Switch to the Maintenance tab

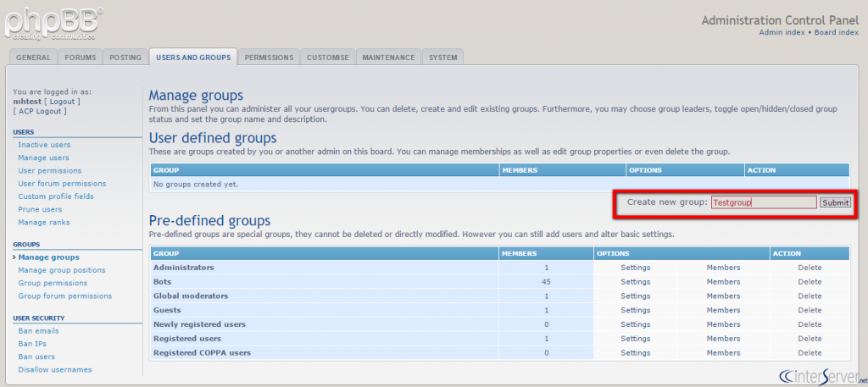click(x=388, y=58)
